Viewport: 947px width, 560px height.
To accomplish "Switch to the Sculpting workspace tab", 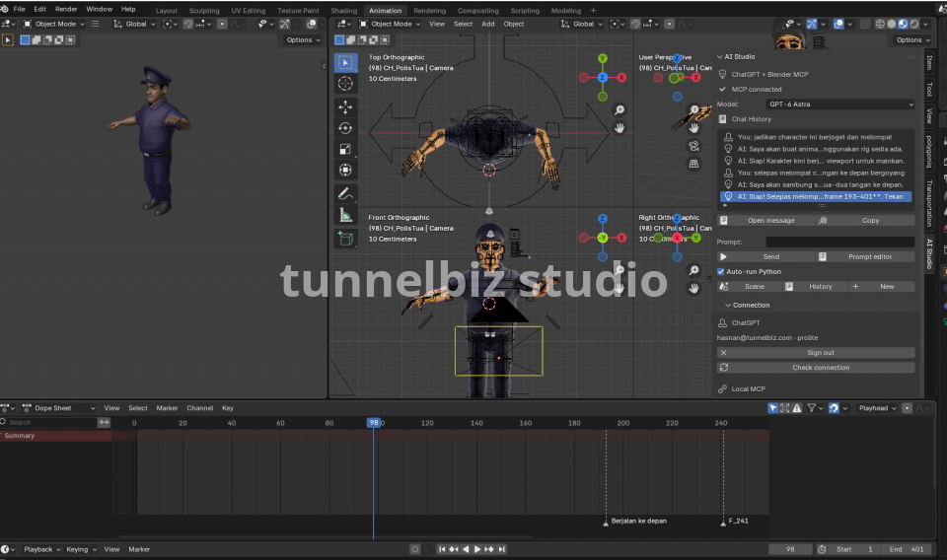I will 204,10.
